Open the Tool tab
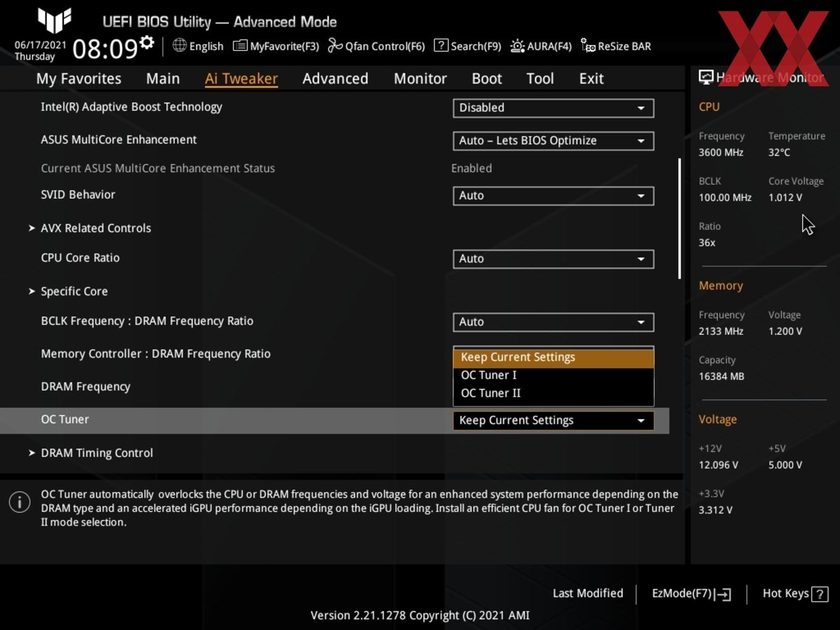 [x=540, y=78]
